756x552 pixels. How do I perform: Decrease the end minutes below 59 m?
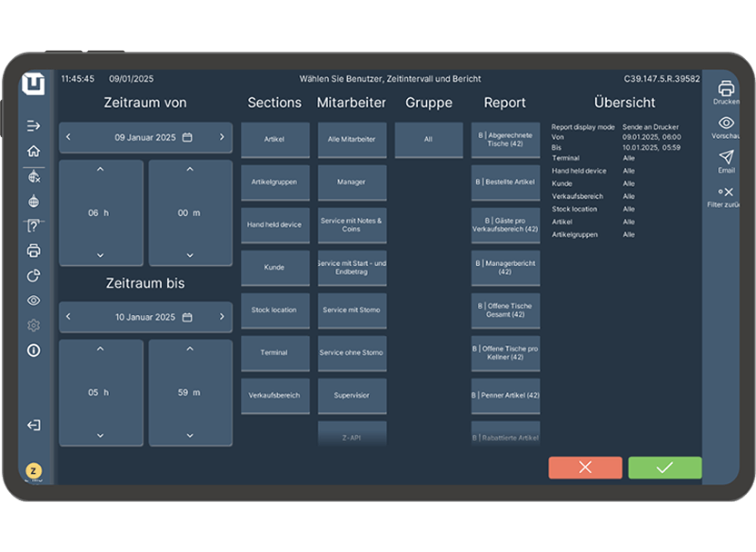click(190, 435)
